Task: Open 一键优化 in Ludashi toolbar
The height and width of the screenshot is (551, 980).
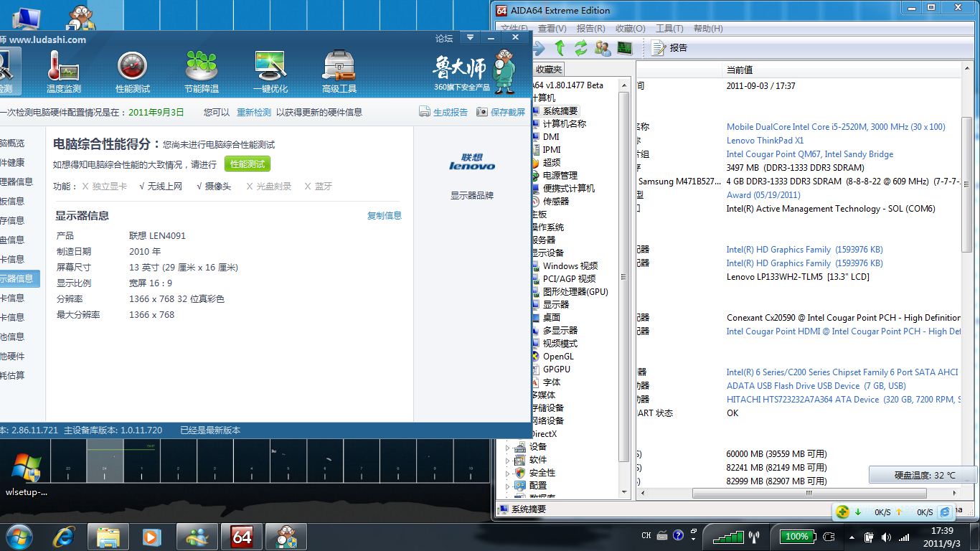Action: (270, 72)
